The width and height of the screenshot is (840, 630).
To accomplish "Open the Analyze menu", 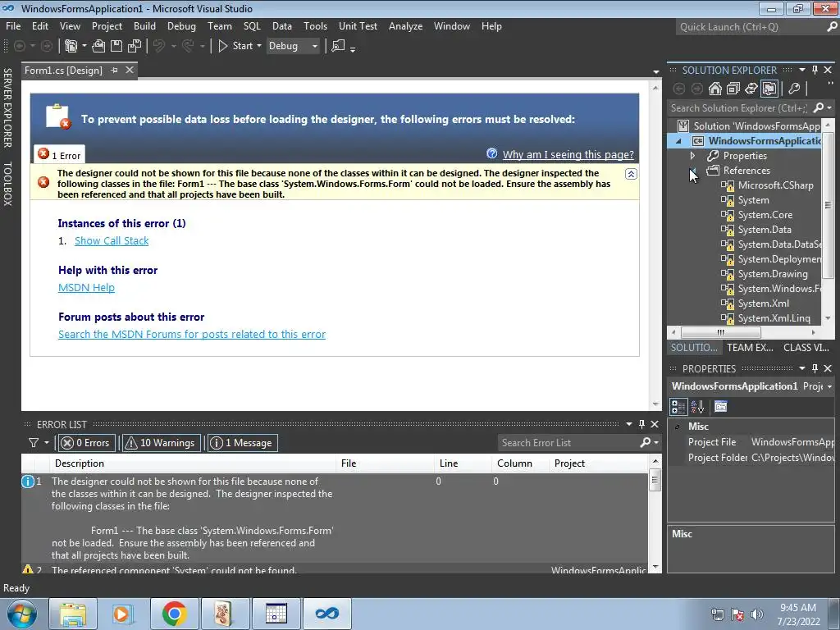I will [x=405, y=26].
